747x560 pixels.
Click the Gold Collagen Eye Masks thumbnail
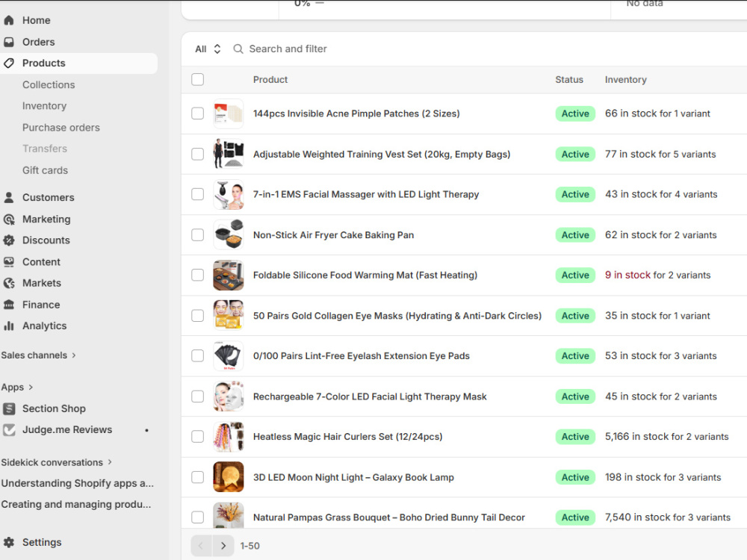point(228,316)
